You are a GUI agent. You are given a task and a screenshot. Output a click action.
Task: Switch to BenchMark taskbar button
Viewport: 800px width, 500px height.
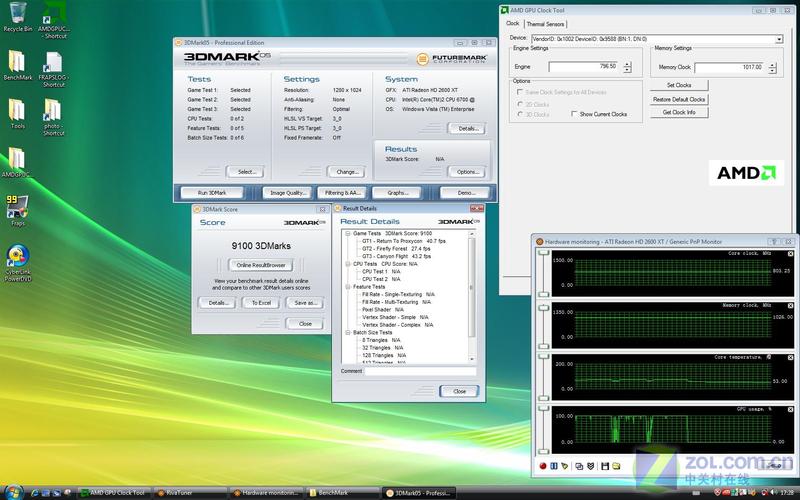click(342, 493)
